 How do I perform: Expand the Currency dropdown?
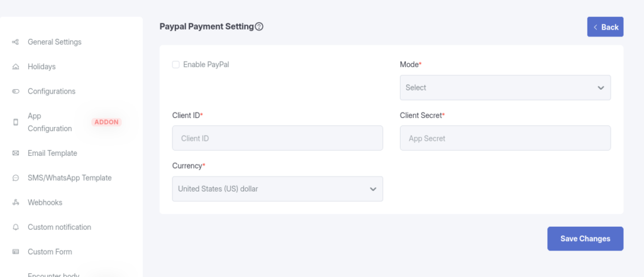pos(277,189)
